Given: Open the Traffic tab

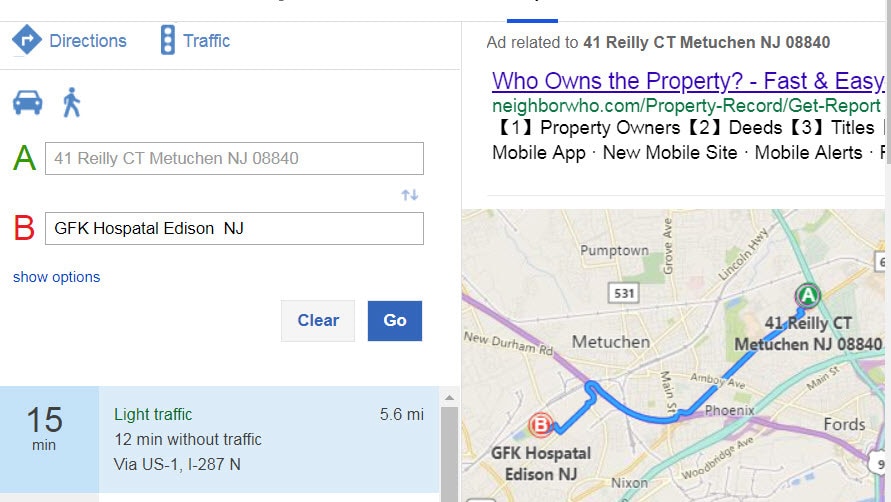Looking at the screenshot, I should coord(206,41).
